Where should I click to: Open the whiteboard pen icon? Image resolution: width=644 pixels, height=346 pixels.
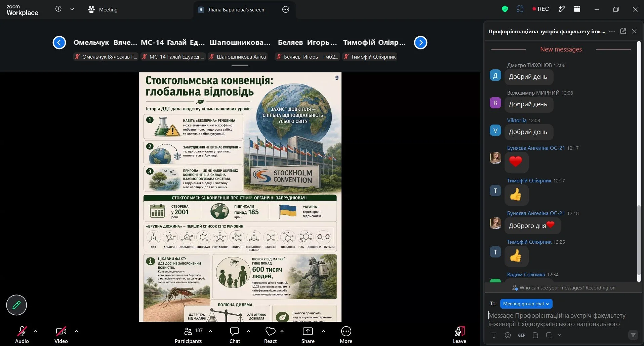point(562,9)
